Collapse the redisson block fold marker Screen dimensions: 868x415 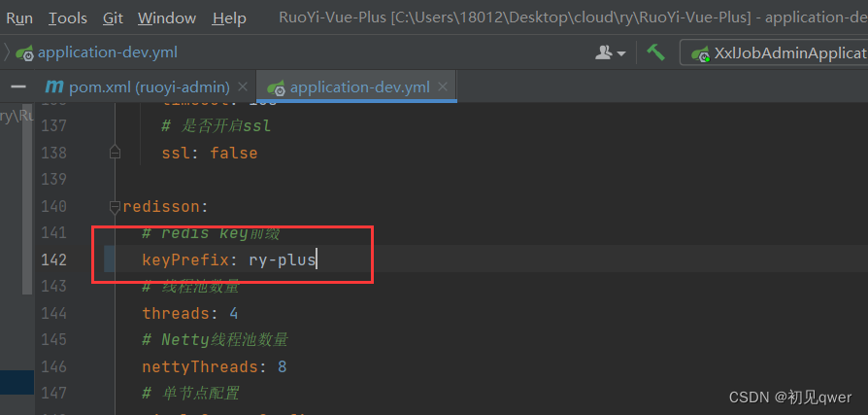pos(115,207)
